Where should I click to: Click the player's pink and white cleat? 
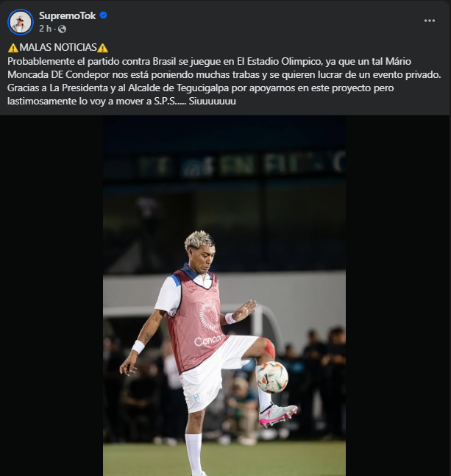click(x=278, y=416)
